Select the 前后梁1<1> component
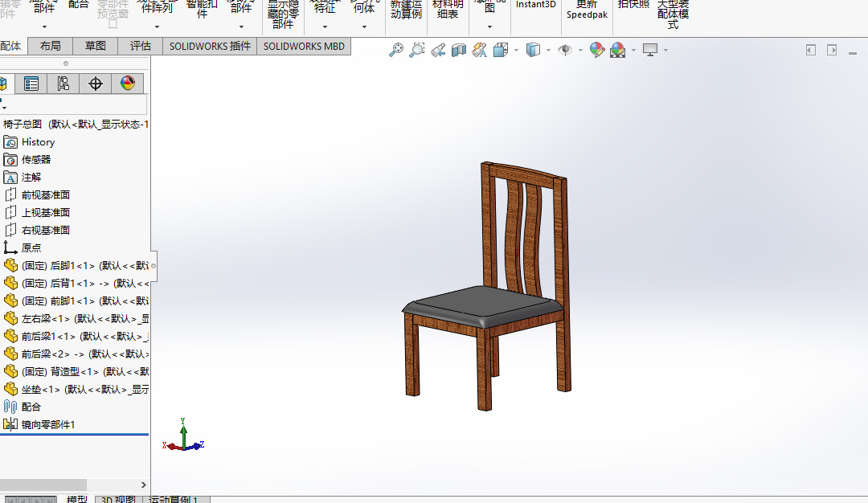The height and width of the screenshot is (503, 868). point(76,337)
